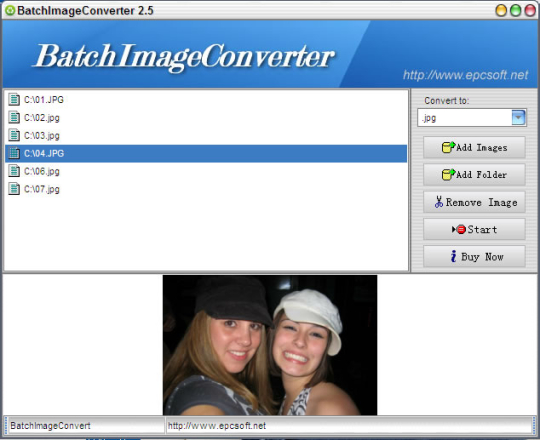This screenshot has width=540, height=440.
Task: Click the status bar URL http://www.epcsoft.net
Action: coord(217,426)
